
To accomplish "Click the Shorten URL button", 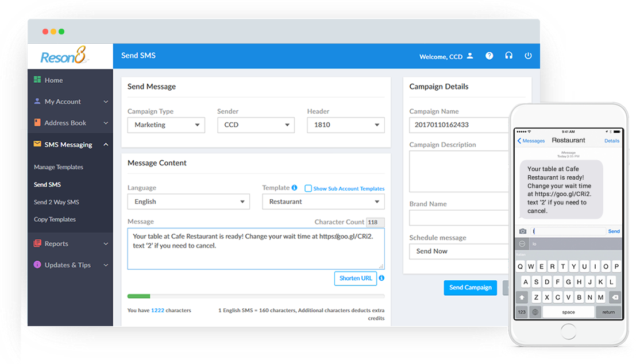I will [355, 278].
